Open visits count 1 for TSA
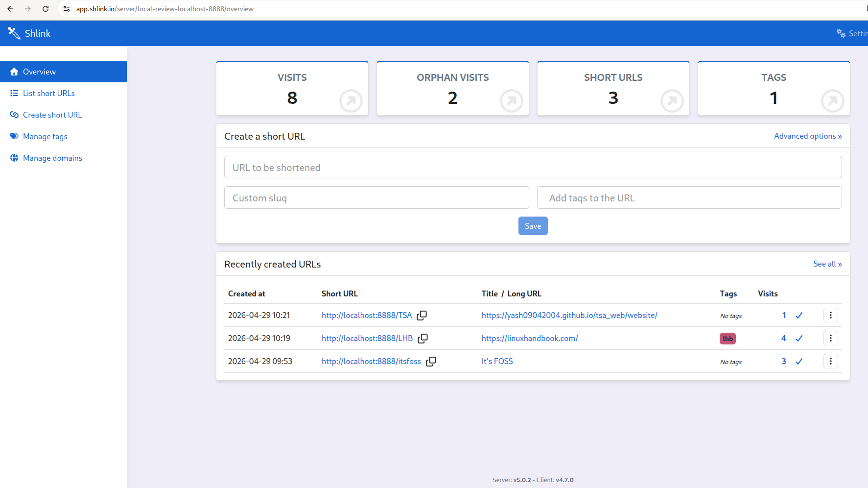This screenshot has height=488, width=868. pyautogui.click(x=784, y=315)
